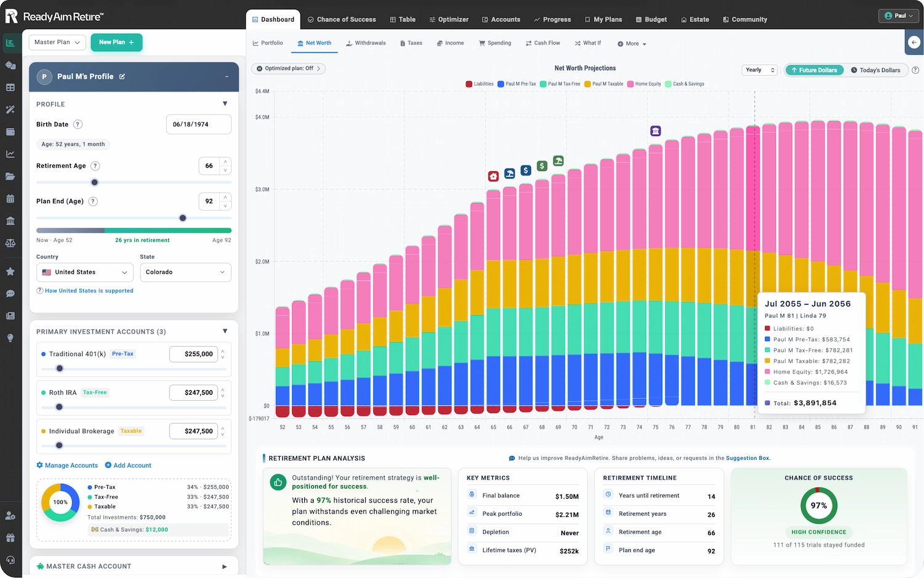924x578 pixels.
Task: Click the Birth Date input field
Action: [198, 124]
